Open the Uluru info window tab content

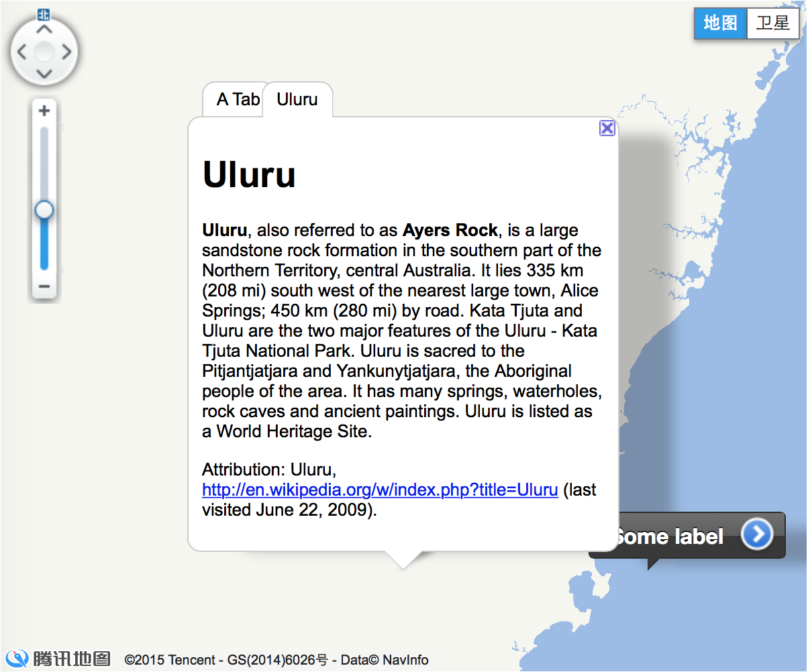[x=297, y=99]
